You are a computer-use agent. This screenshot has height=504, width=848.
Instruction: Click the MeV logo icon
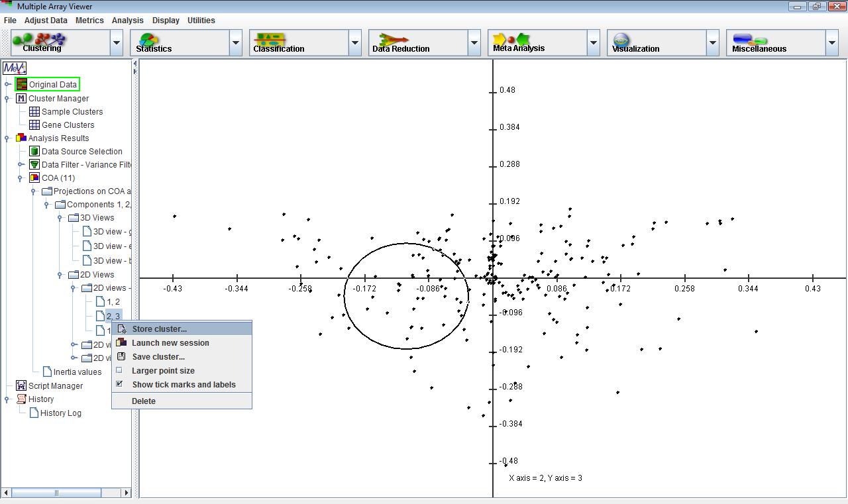(x=15, y=68)
